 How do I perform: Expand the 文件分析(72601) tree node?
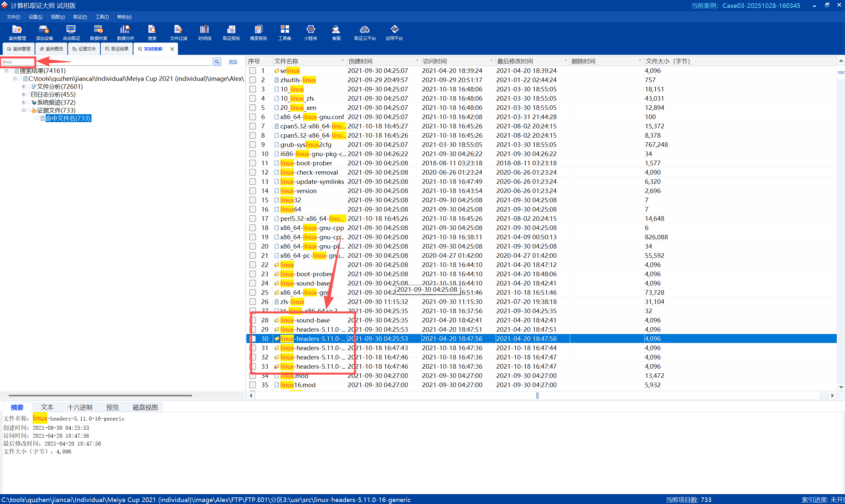point(23,86)
